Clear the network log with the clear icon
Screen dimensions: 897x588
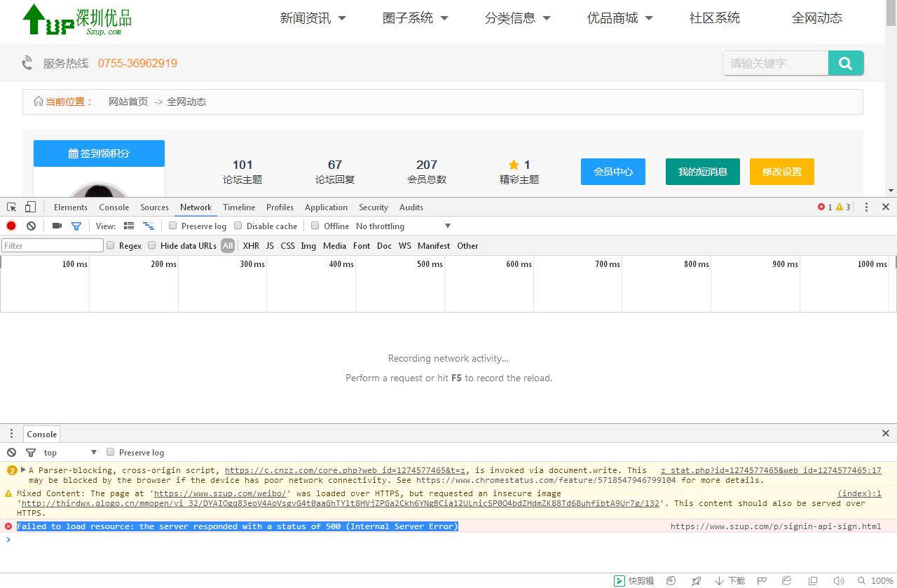(x=31, y=226)
